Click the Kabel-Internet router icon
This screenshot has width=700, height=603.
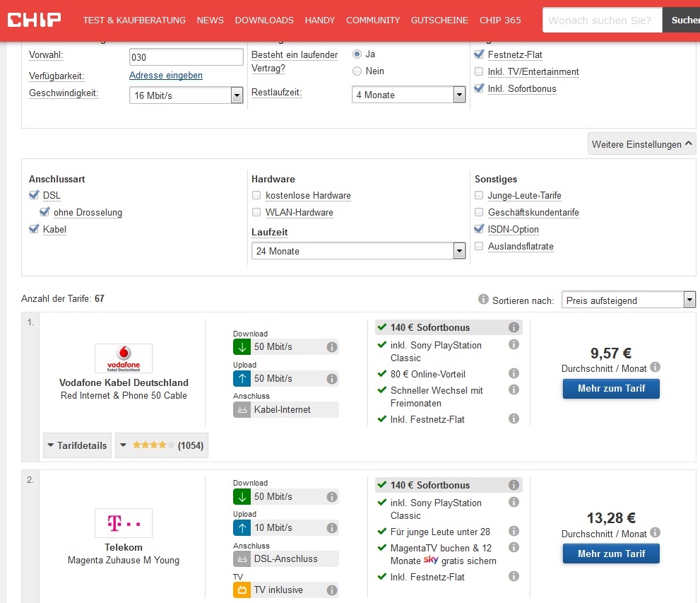[242, 409]
